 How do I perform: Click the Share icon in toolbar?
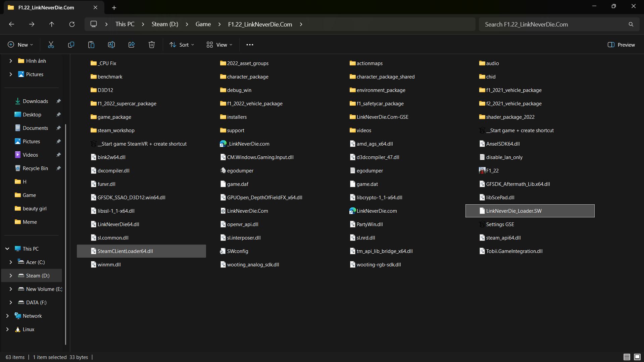[x=132, y=45]
